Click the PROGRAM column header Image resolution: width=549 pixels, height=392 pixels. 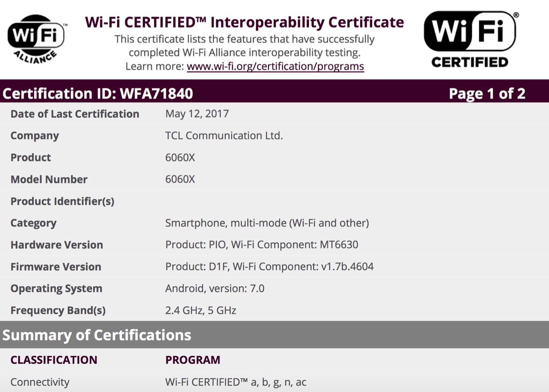click(x=193, y=360)
